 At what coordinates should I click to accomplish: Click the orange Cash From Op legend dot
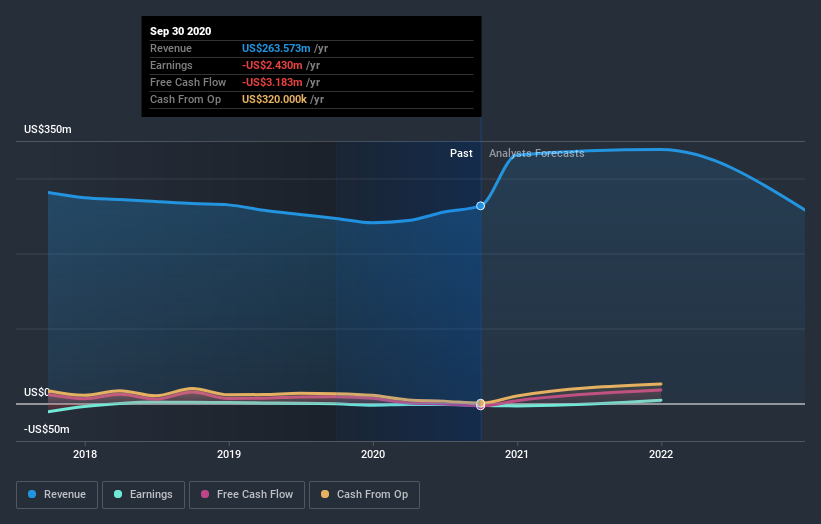(x=325, y=494)
